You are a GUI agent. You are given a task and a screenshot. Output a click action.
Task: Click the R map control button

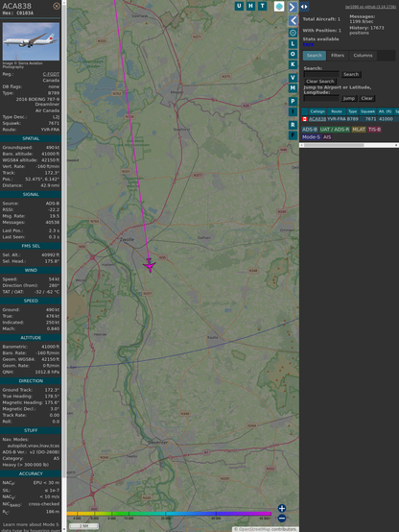click(293, 125)
